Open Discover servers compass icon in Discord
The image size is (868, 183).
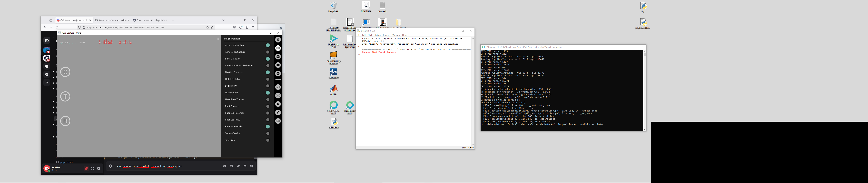point(47,75)
